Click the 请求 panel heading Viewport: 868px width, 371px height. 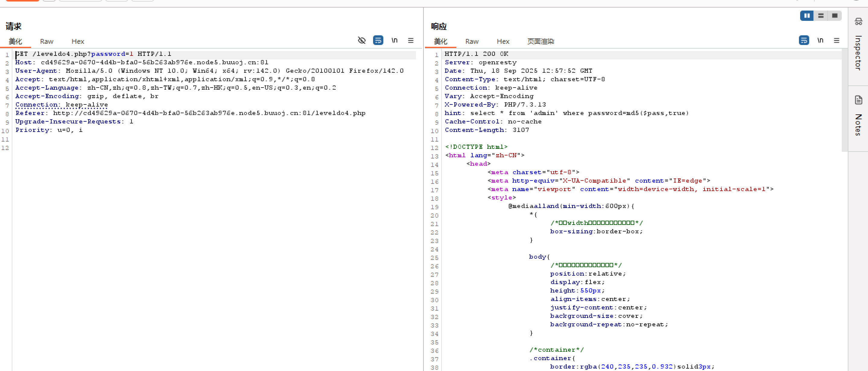14,26
